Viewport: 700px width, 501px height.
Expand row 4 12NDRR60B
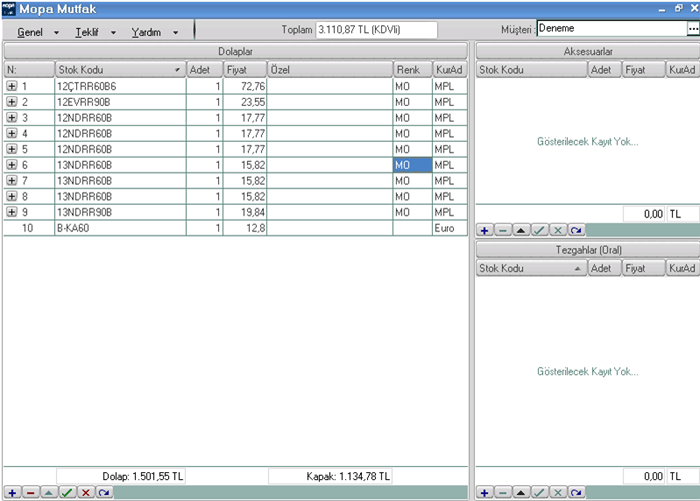(12, 133)
